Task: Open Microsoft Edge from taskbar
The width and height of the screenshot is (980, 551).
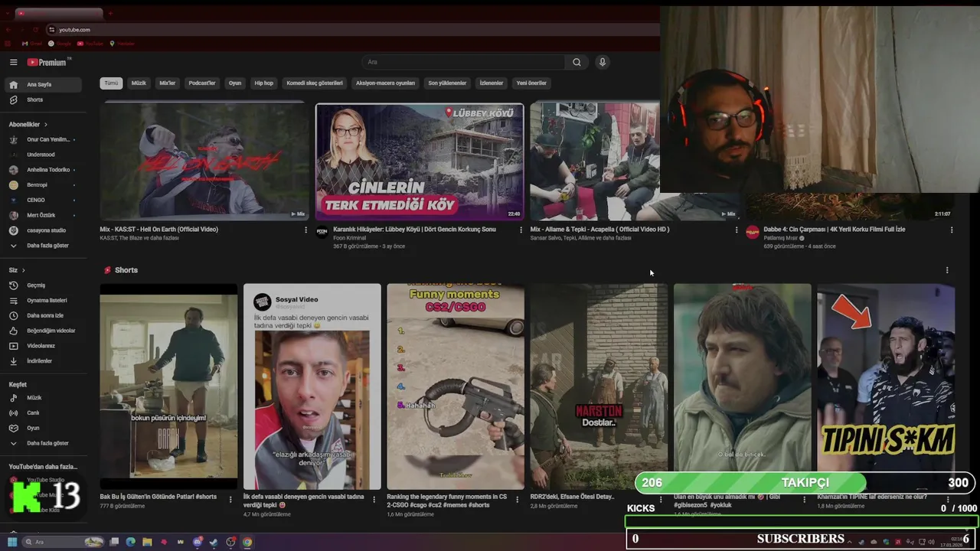Action: tap(130, 542)
